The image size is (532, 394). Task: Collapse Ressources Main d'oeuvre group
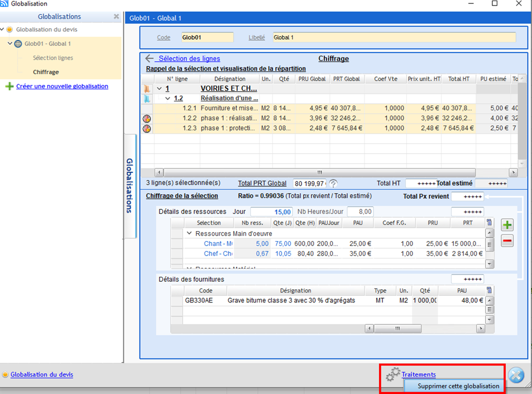point(189,234)
